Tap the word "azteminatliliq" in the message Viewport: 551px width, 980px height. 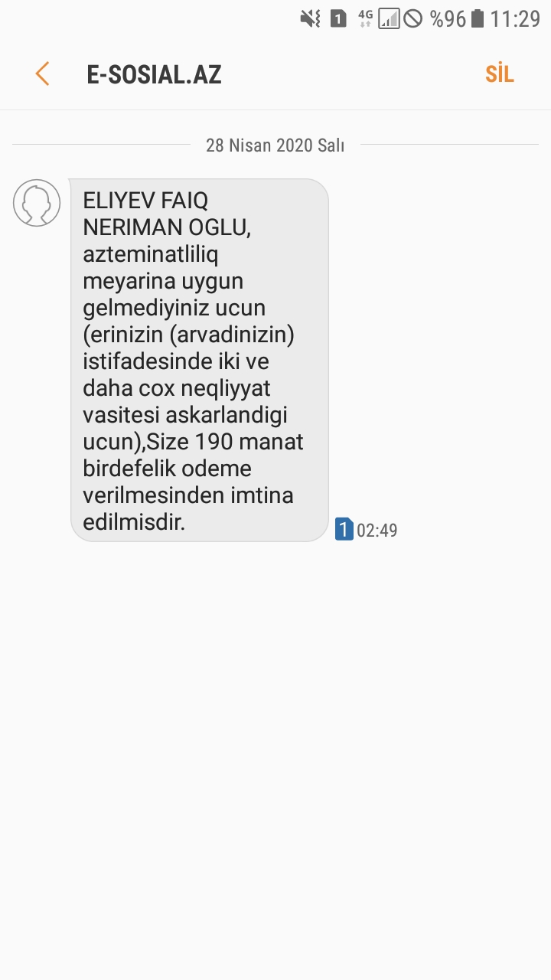tap(151, 253)
